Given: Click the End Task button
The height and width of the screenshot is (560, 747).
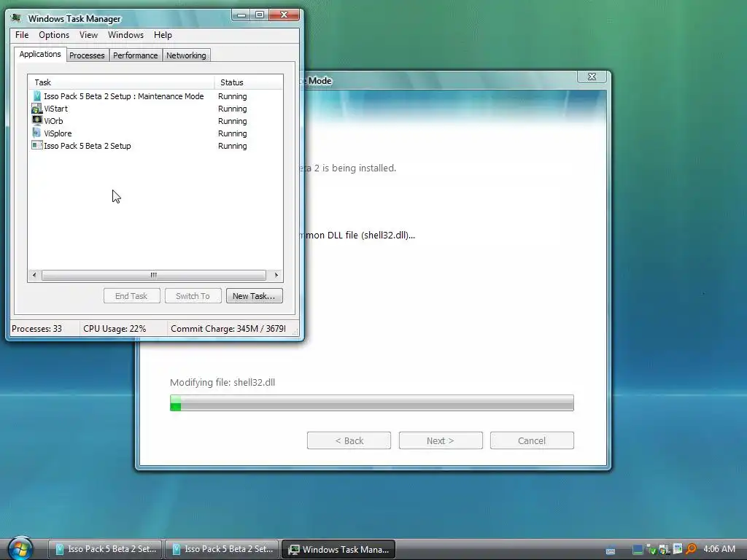Looking at the screenshot, I should pos(131,296).
